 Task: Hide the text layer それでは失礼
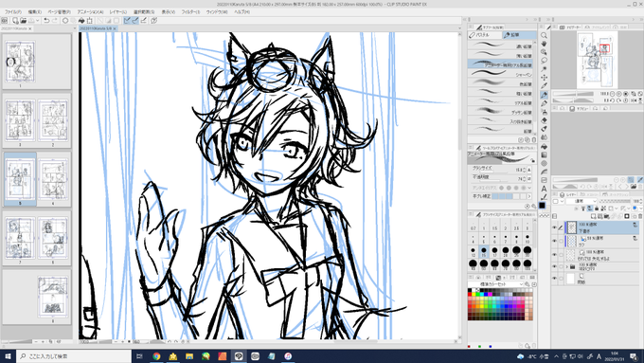click(554, 254)
